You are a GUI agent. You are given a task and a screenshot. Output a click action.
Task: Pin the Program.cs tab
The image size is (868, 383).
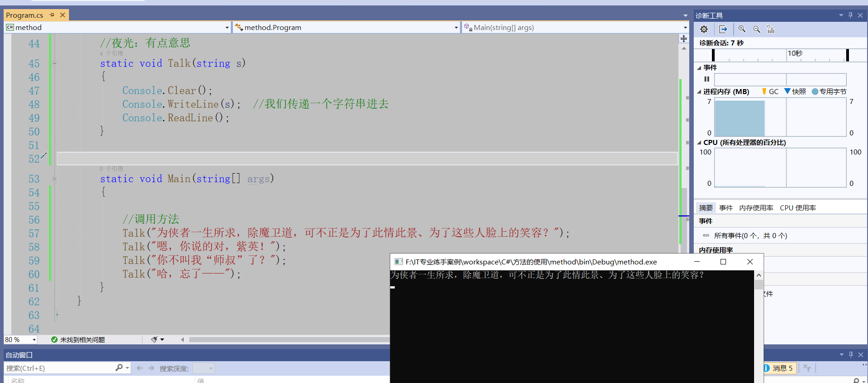[52, 15]
